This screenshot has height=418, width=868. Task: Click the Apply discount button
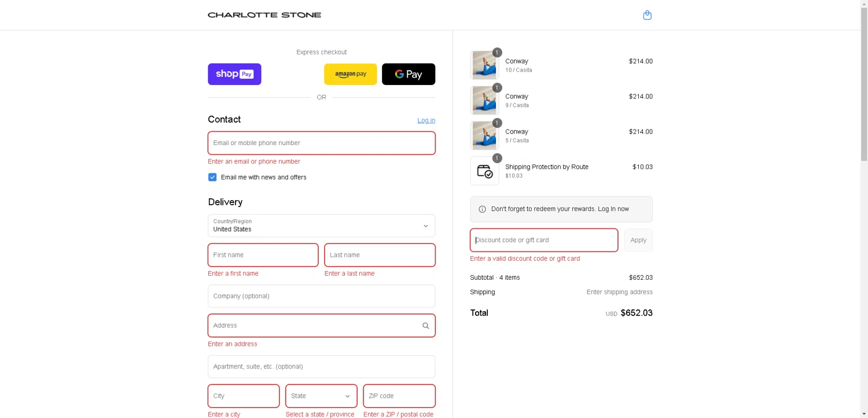click(x=638, y=240)
